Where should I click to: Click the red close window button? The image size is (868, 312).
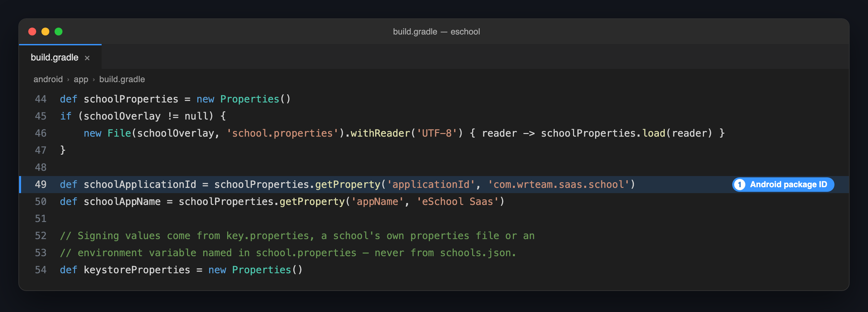click(x=32, y=32)
